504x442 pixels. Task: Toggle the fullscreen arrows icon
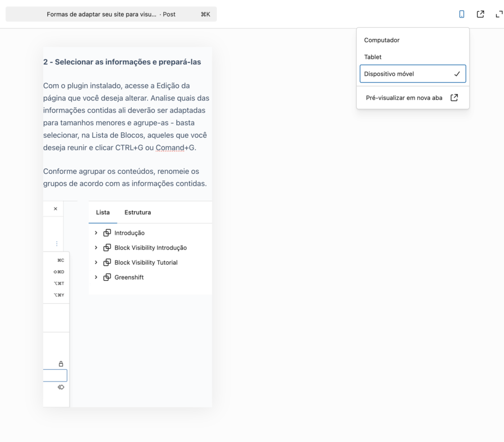(x=499, y=14)
